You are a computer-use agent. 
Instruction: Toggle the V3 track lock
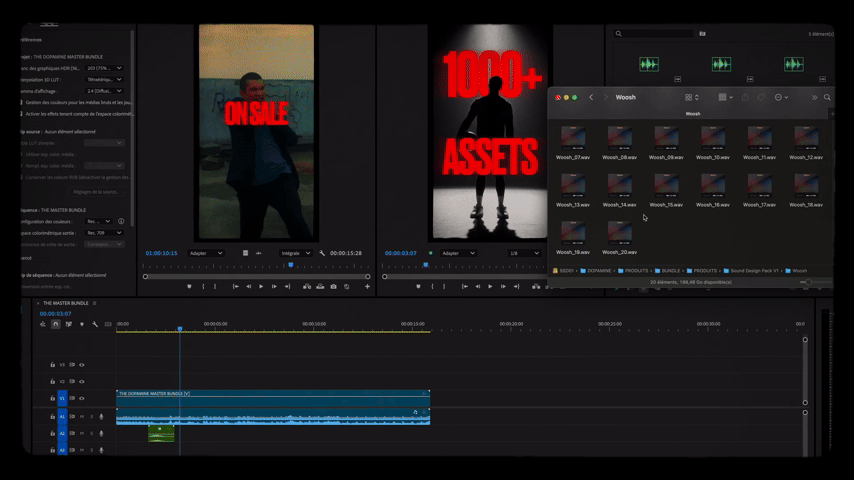click(52, 365)
